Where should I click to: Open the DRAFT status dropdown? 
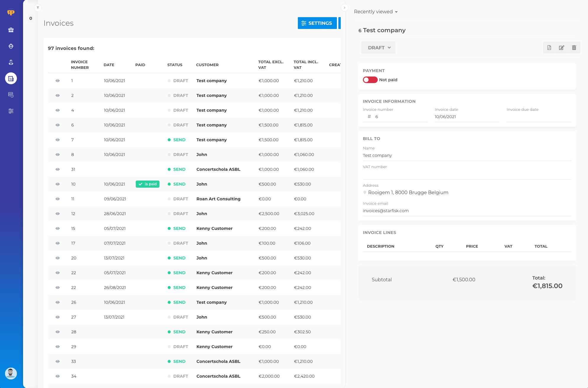[x=378, y=48]
